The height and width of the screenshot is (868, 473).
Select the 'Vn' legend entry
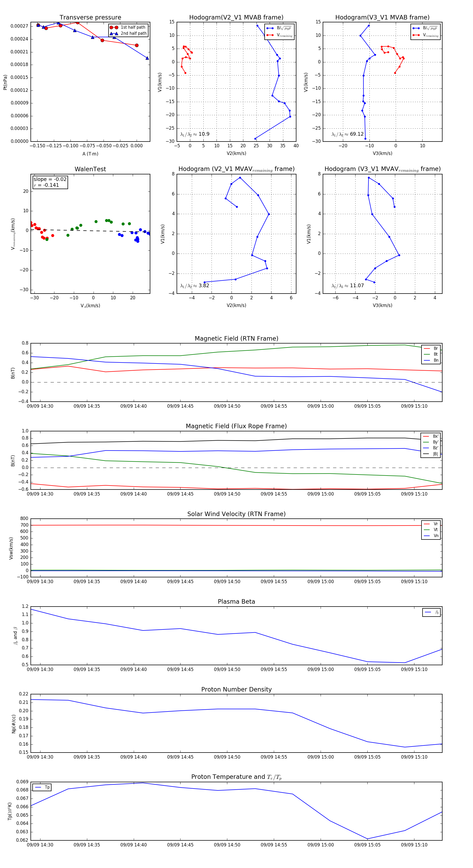[x=431, y=536]
